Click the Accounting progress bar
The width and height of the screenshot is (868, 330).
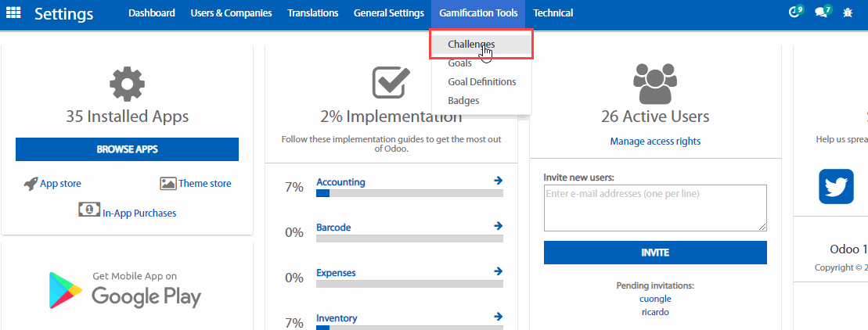[409, 193]
